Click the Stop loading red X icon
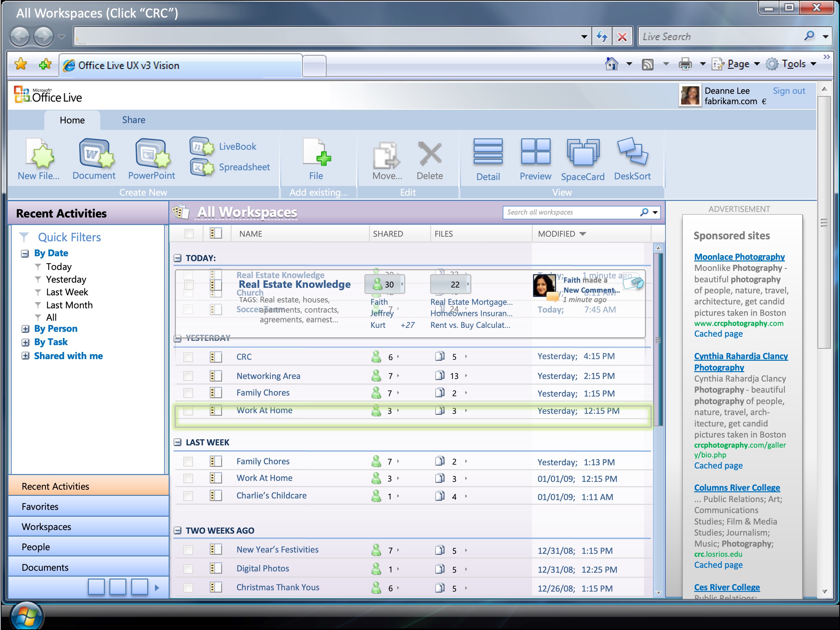840x630 pixels. point(622,37)
